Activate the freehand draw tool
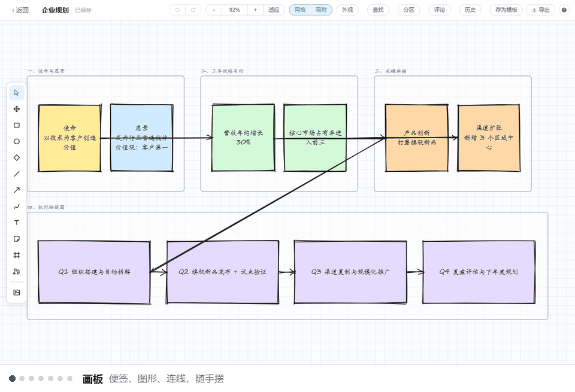 click(17, 206)
